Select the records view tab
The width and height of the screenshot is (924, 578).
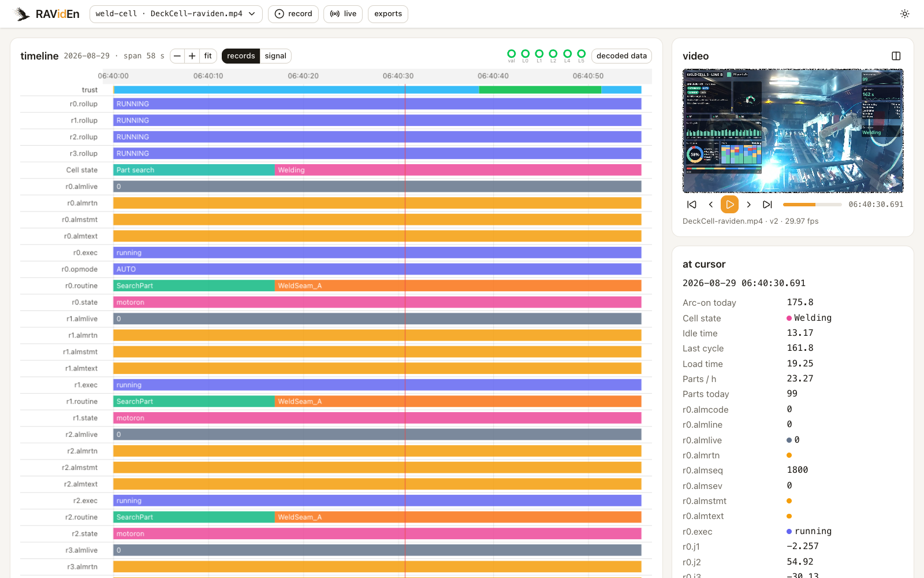[x=241, y=56]
